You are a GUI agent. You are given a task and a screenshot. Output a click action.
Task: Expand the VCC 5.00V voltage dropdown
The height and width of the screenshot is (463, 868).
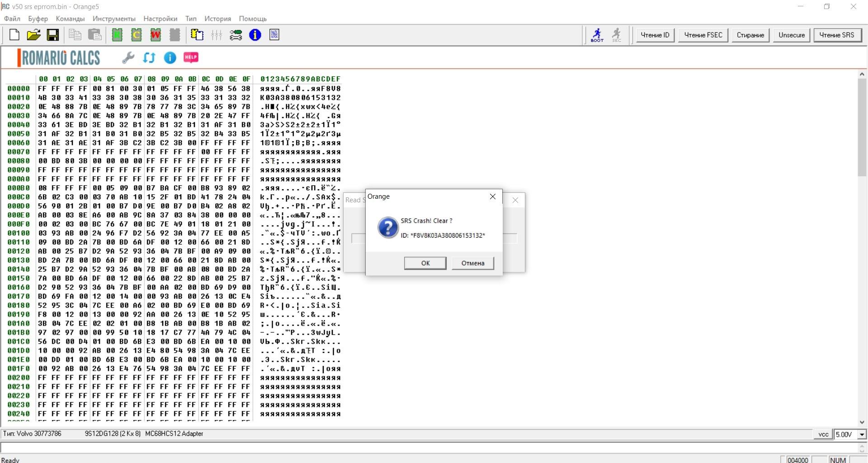(862, 435)
